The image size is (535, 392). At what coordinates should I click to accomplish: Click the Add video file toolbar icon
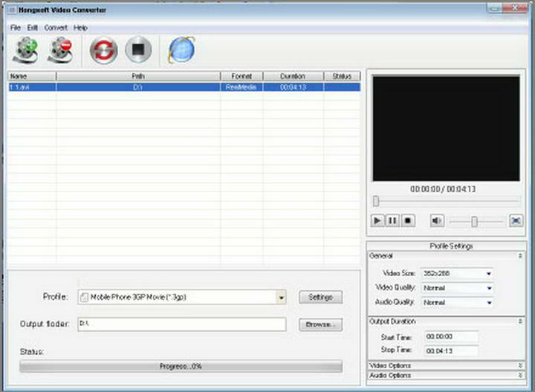[x=26, y=50]
